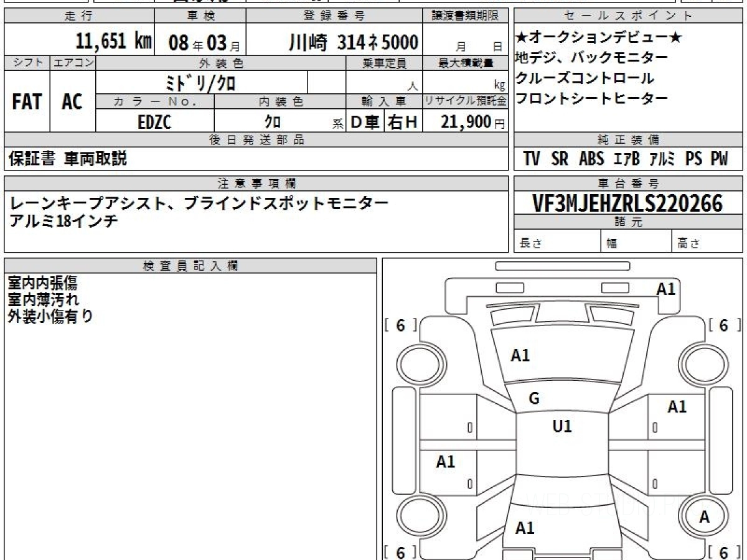Image resolution: width=747 pixels, height=560 pixels.
Task: Click recycle deposit 21,900円
Action: point(473,122)
